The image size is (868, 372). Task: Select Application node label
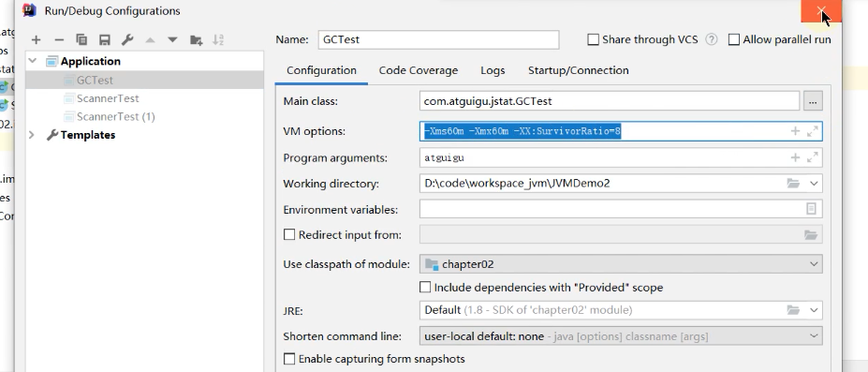(90, 61)
